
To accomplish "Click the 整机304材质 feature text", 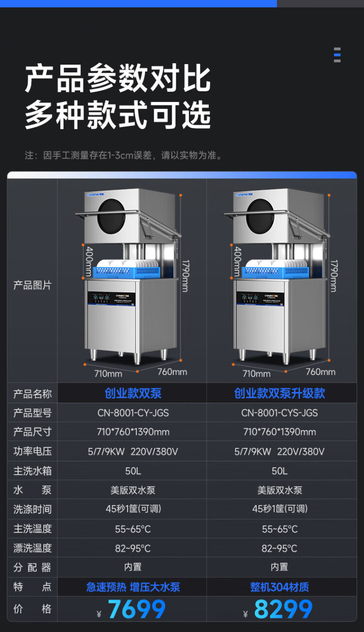I will 280,587.
